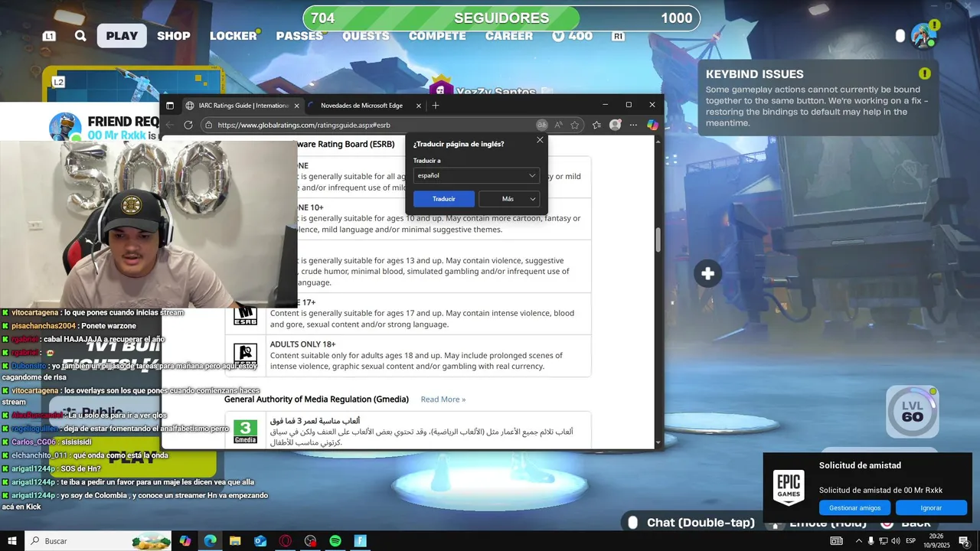Close the translate page popup
Screen dimensions: 980x551
pyautogui.click(x=540, y=140)
